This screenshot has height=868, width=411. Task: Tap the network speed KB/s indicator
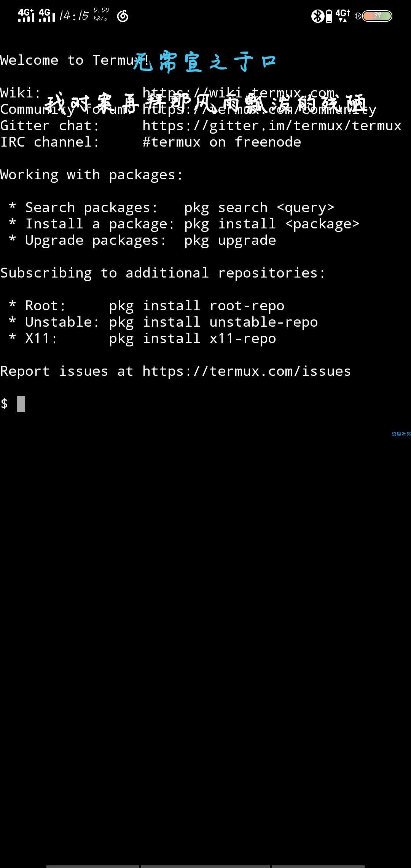pyautogui.click(x=101, y=14)
